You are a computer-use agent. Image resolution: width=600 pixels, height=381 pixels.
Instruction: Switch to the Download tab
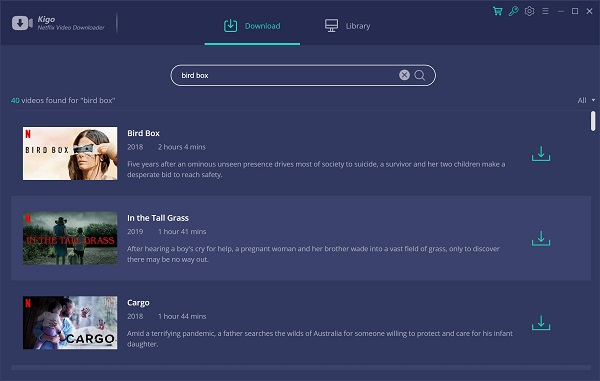[x=252, y=26]
